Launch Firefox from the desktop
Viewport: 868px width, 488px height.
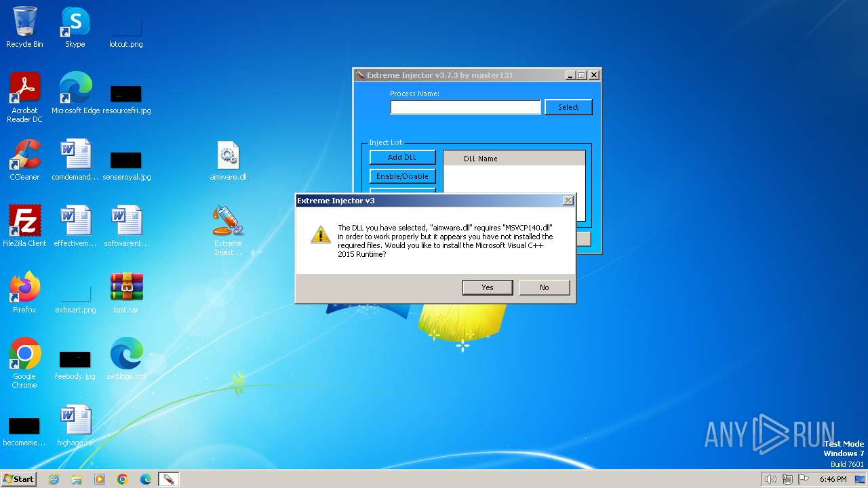pos(24,293)
